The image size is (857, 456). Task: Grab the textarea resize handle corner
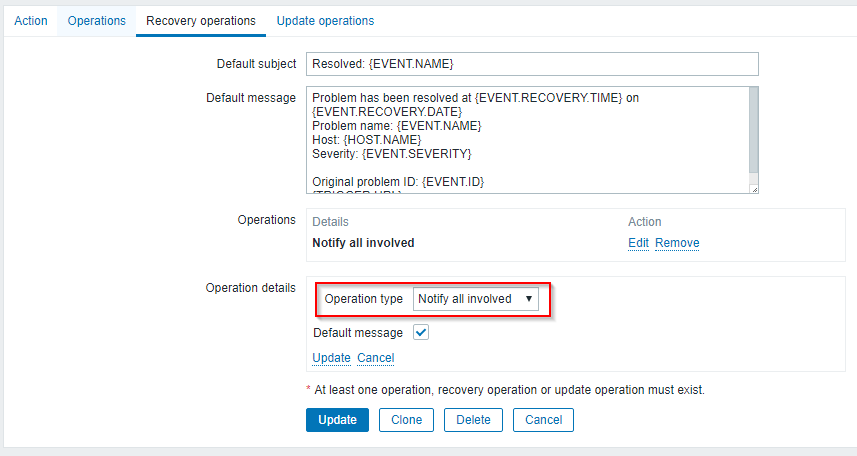pos(754,188)
